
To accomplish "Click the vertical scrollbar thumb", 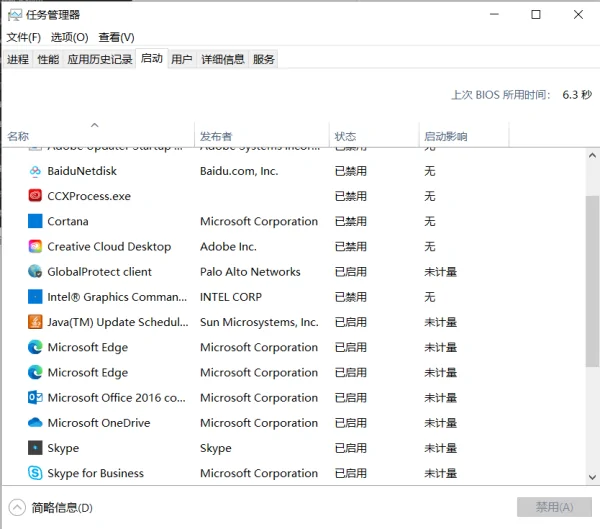I will click(592, 281).
